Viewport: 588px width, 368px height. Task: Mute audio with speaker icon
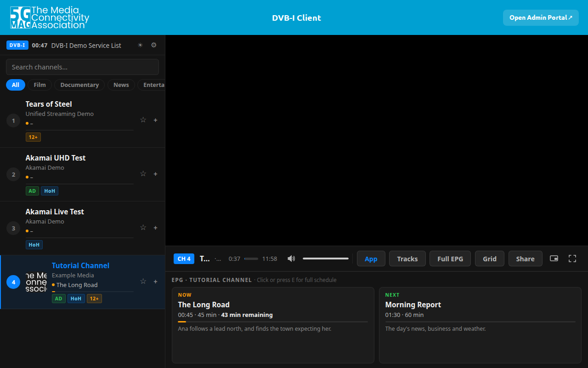[291, 259]
